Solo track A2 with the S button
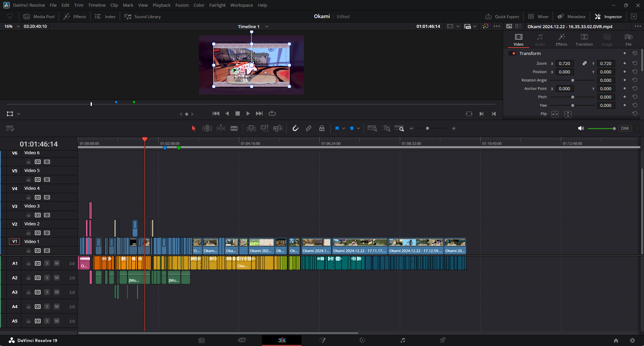This screenshot has width=644, height=346. click(x=47, y=278)
